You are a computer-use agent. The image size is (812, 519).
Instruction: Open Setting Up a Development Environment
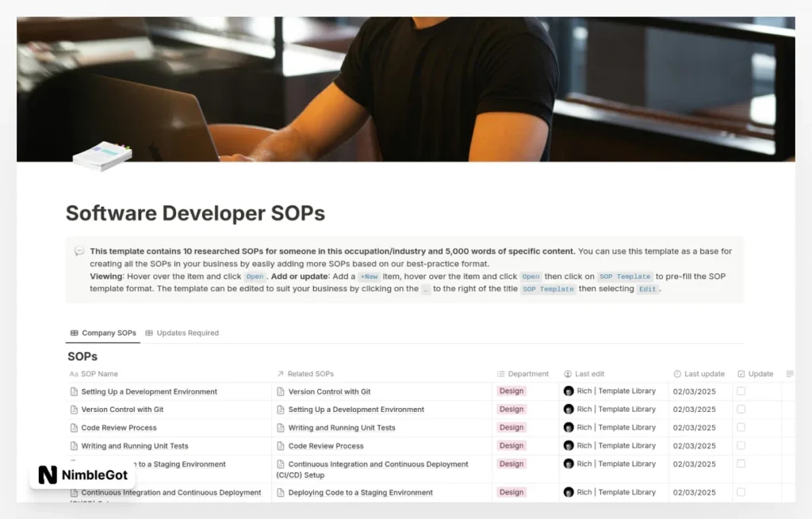point(149,391)
